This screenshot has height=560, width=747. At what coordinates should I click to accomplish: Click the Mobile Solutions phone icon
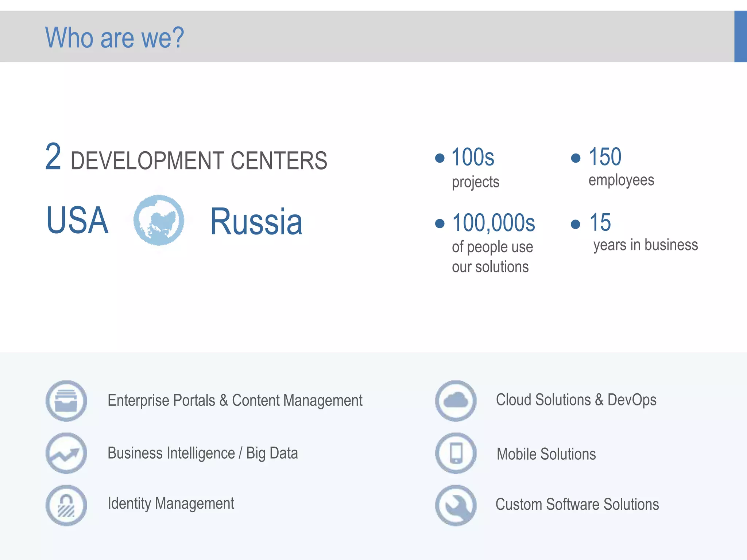click(x=456, y=453)
